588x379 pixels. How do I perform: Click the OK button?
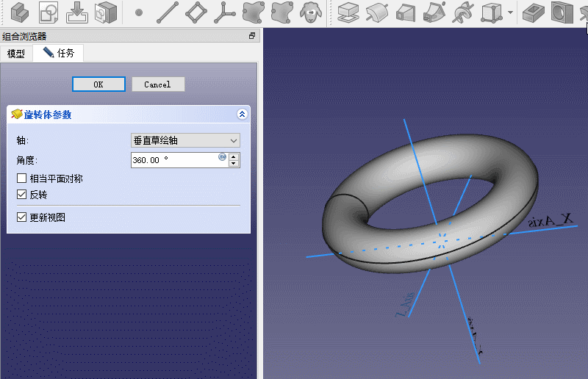click(98, 84)
